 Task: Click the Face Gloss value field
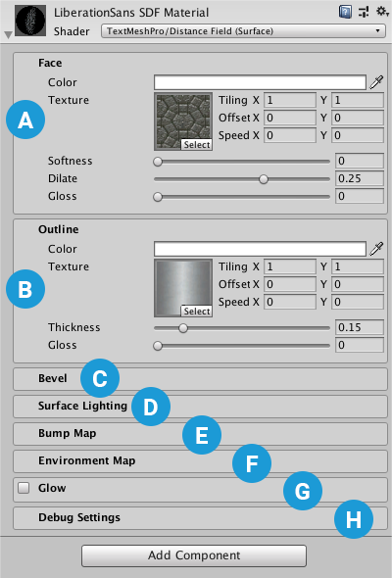tap(360, 196)
